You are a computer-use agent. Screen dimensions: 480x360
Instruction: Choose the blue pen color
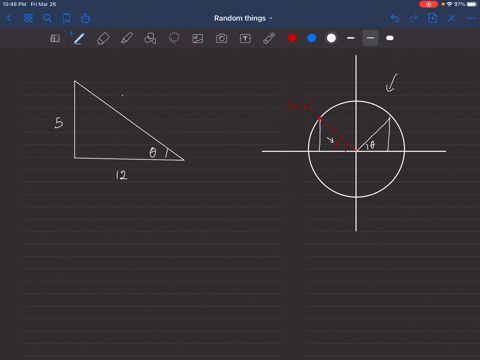pyautogui.click(x=312, y=38)
